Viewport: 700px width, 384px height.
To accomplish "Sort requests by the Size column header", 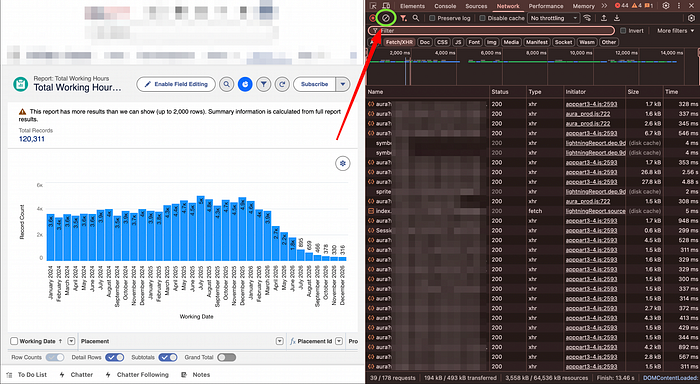I will point(644,92).
